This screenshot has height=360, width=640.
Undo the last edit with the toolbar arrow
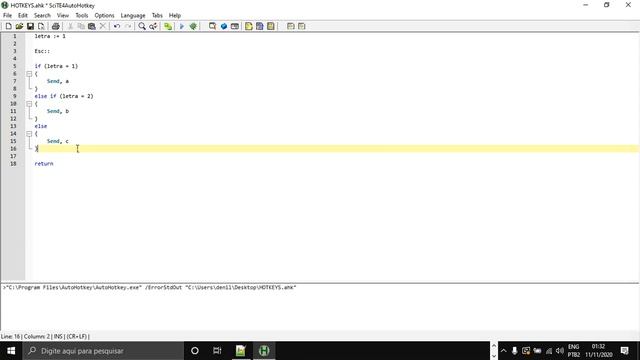coord(117,26)
